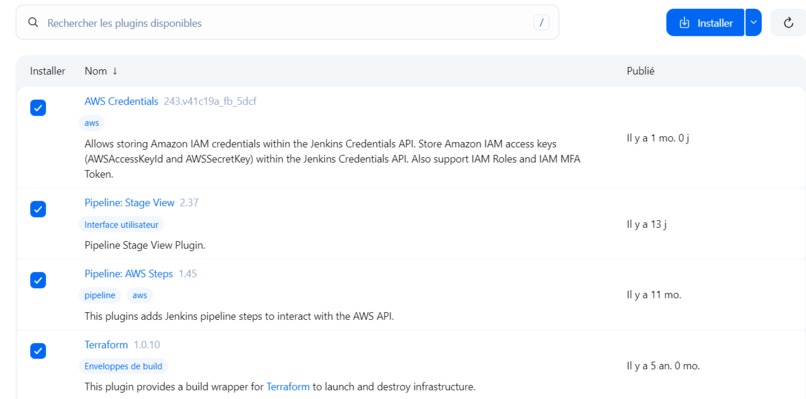
Task: Click the Interface utilisateur tag
Action: pyautogui.click(x=122, y=225)
